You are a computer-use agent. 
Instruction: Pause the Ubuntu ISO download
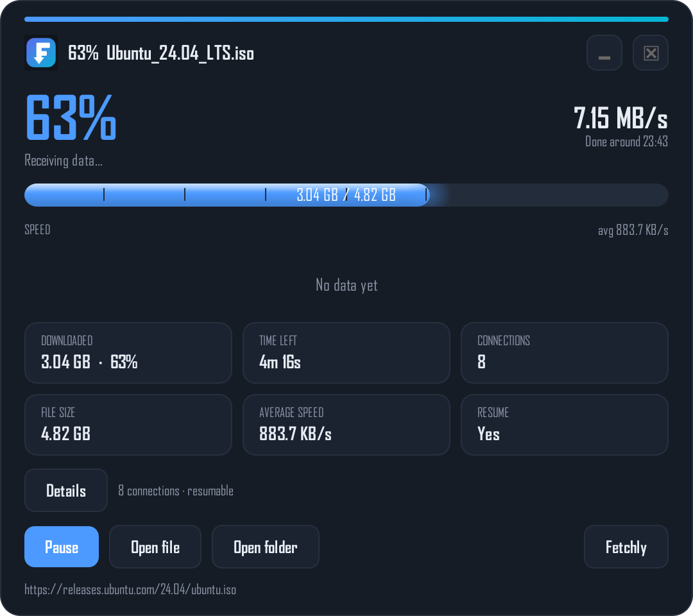coord(62,547)
